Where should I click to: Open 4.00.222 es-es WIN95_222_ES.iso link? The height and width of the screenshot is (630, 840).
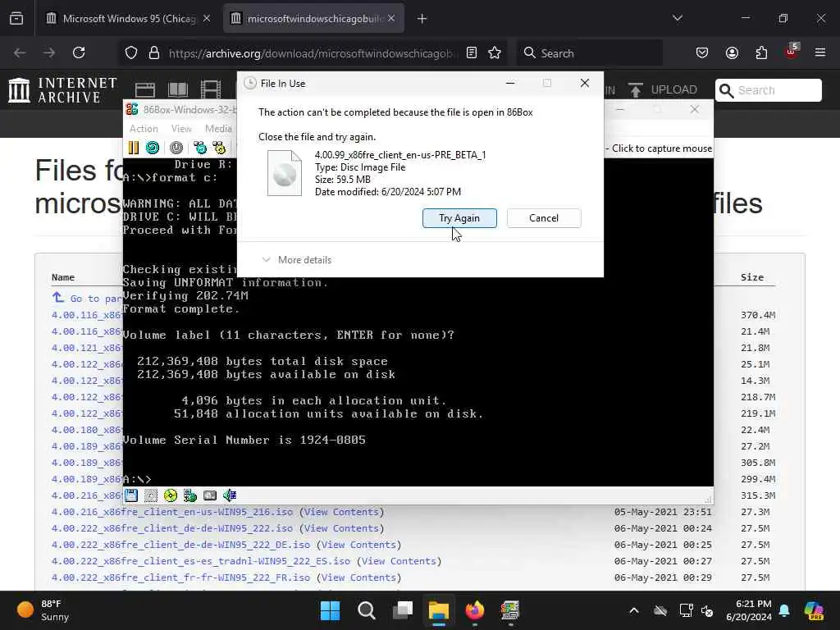[201, 561]
